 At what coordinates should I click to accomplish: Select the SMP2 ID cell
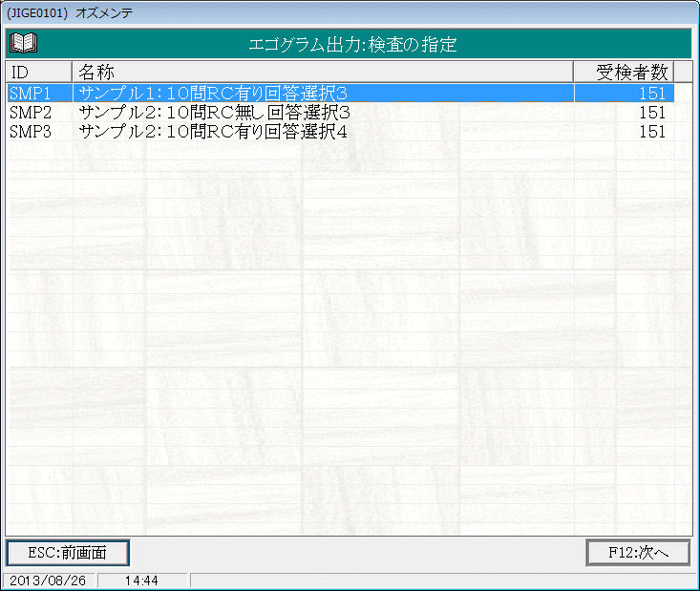click(40, 113)
